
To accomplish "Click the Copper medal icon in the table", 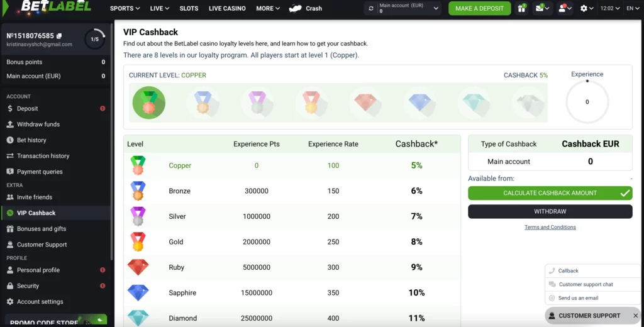I will point(138,165).
